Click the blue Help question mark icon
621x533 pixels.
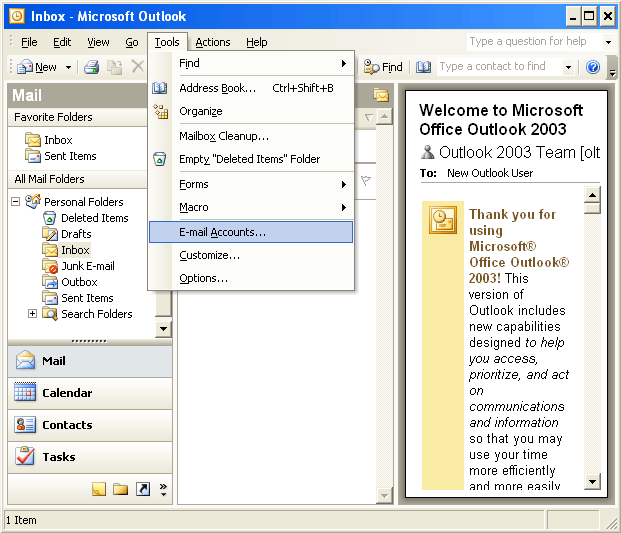(592, 67)
